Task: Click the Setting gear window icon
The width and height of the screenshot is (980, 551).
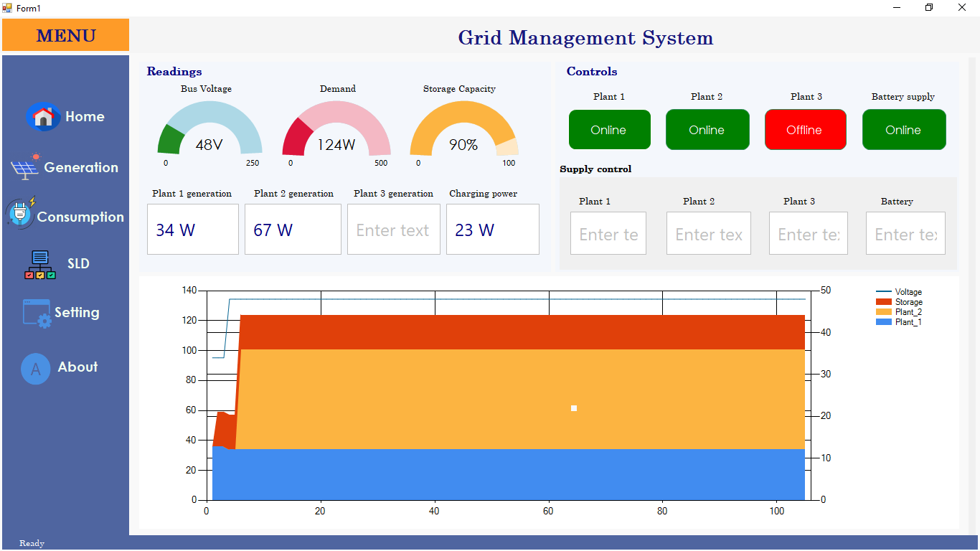Action: point(37,313)
